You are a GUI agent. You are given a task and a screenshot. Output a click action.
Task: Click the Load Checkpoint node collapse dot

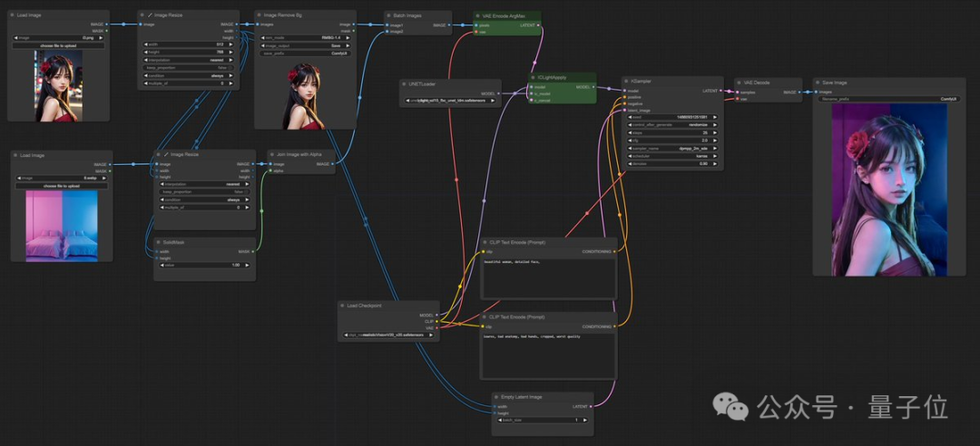coord(342,305)
